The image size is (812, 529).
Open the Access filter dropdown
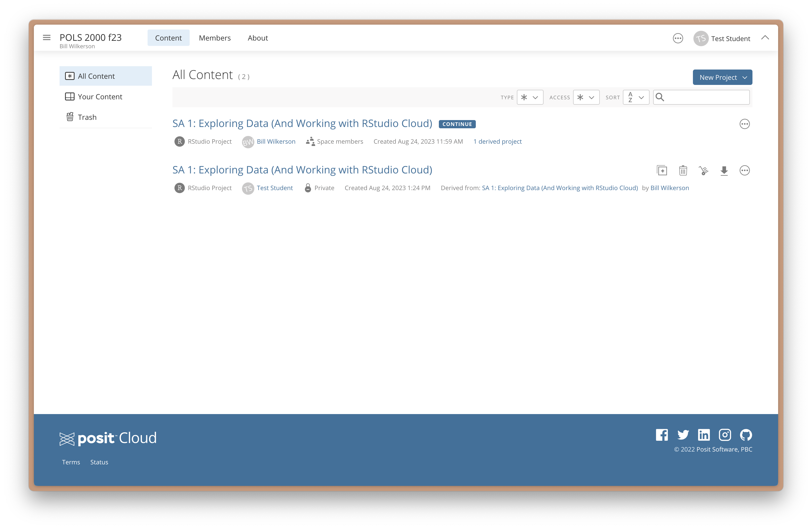pyautogui.click(x=586, y=97)
